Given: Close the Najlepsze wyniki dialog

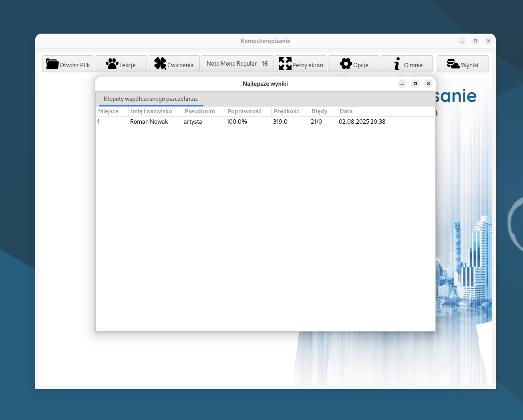Looking at the screenshot, I should click(428, 84).
